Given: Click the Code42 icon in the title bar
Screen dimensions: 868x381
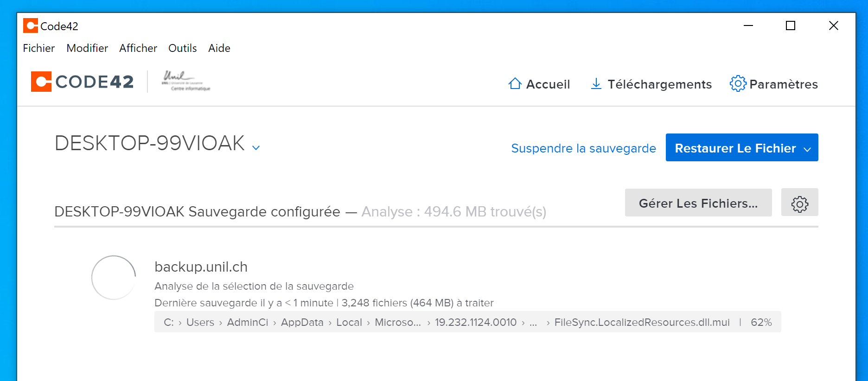Looking at the screenshot, I should 31,26.
